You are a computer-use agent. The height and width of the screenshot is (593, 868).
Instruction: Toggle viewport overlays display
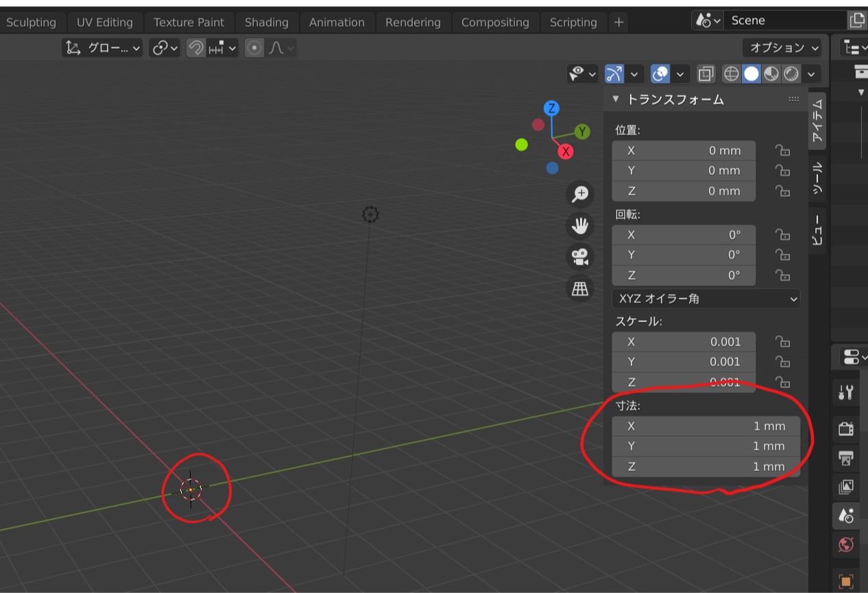point(660,73)
